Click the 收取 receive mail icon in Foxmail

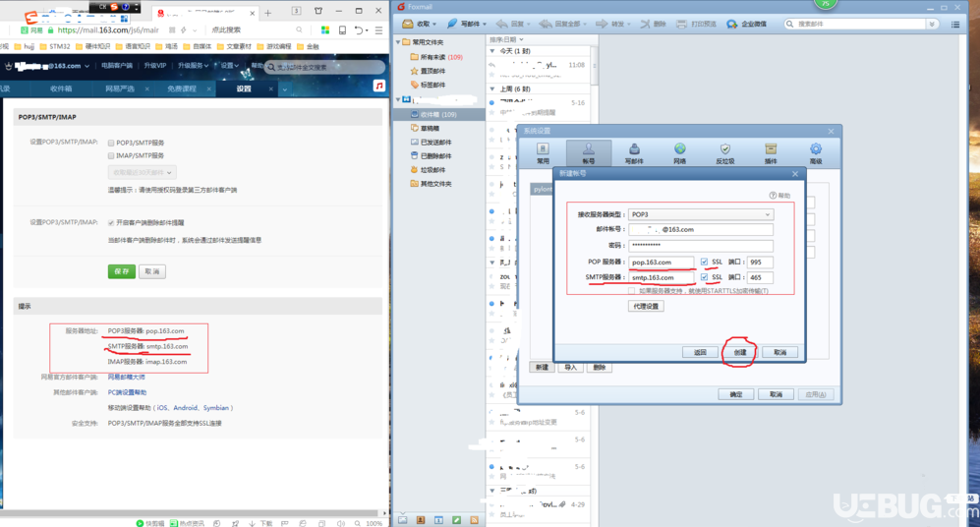408,24
